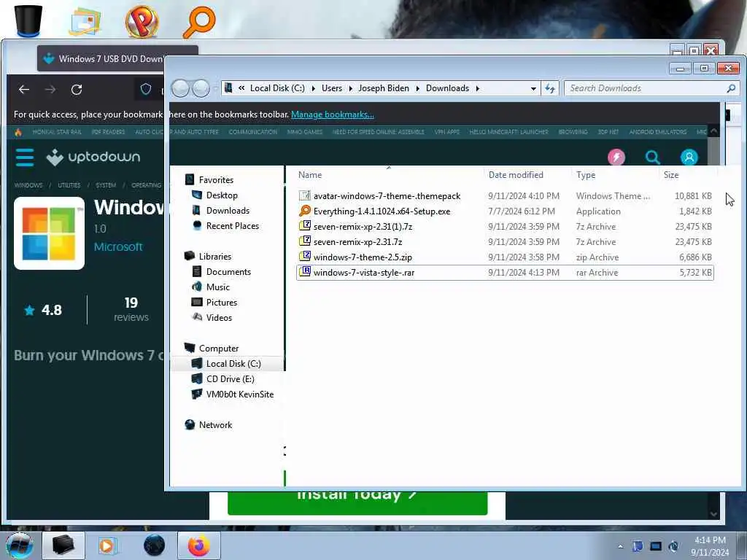Sort files by Size column header
The width and height of the screenshot is (747, 560).
tap(671, 175)
